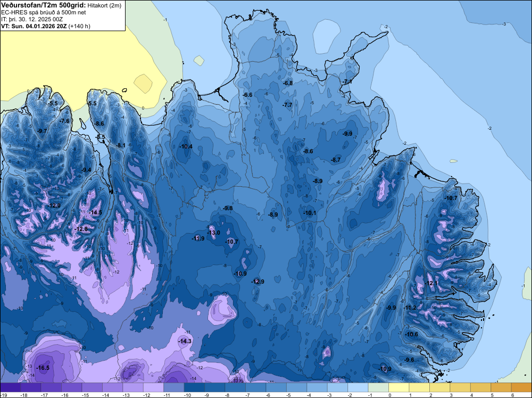This screenshot has height=398, width=532.
Task: Click the -3 label on legend scale
Action: point(330,395)
